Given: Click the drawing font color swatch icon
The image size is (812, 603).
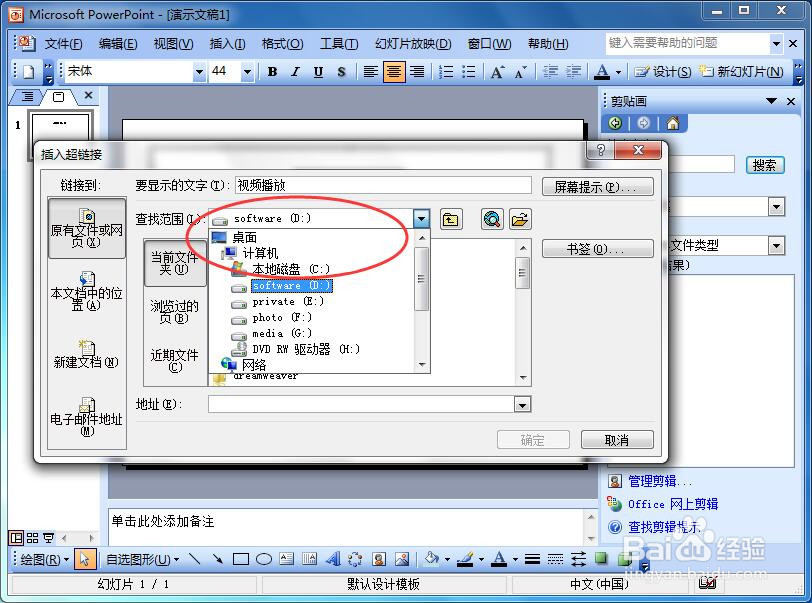Looking at the screenshot, I should coord(499,559).
